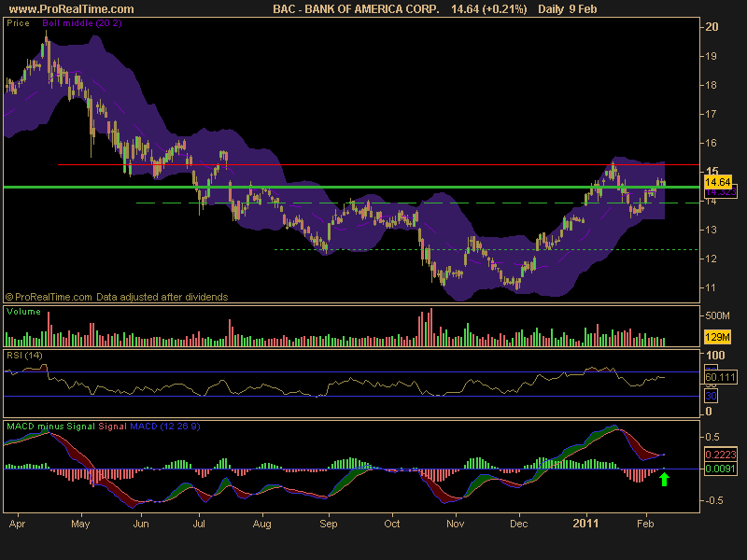The height and width of the screenshot is (560, 747).
Task: Click the 0.2223 MACD signal value tag
Action: 720,455
